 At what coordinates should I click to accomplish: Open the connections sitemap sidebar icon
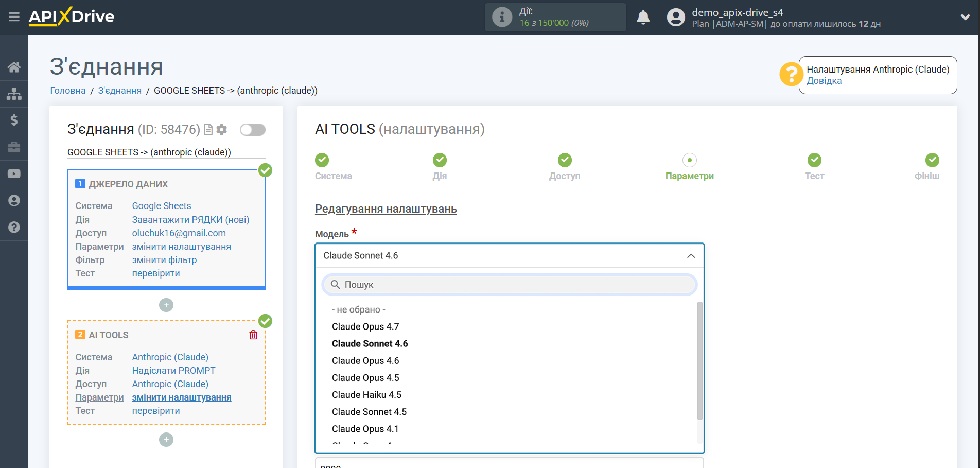coord(14,94)
